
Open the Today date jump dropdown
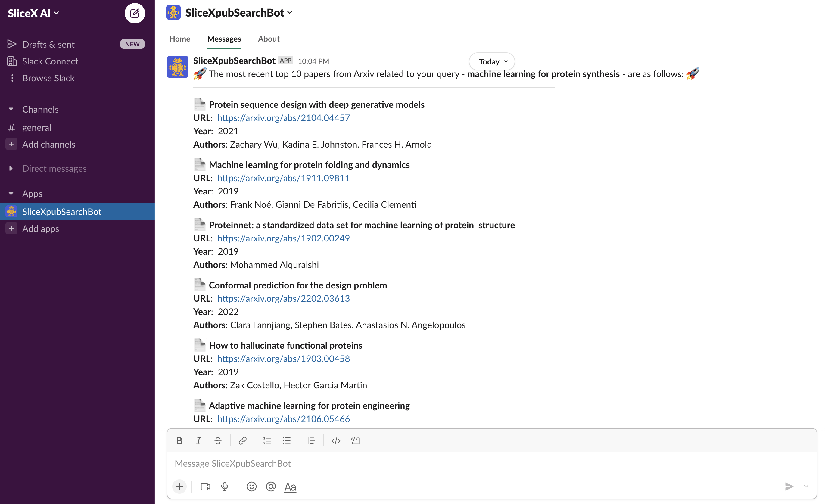(492, 62)
